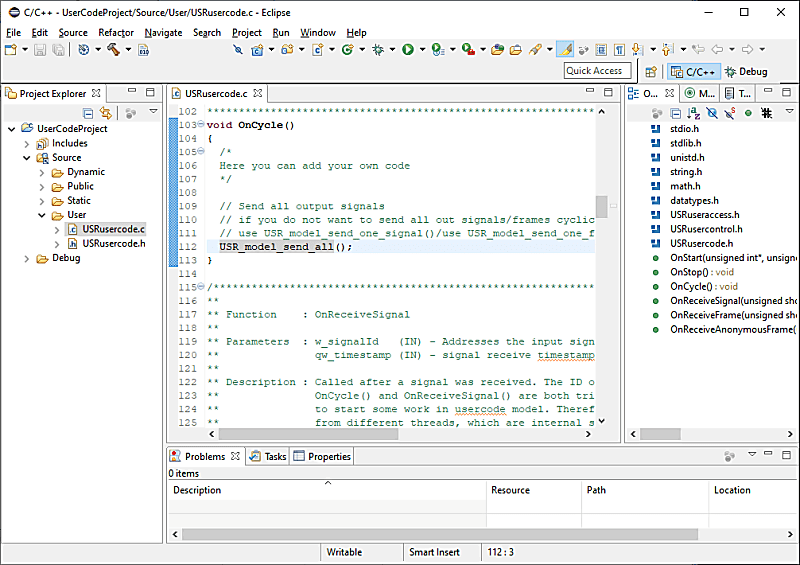
Task: Click the green Run button in toolbar
Action: 408,49
